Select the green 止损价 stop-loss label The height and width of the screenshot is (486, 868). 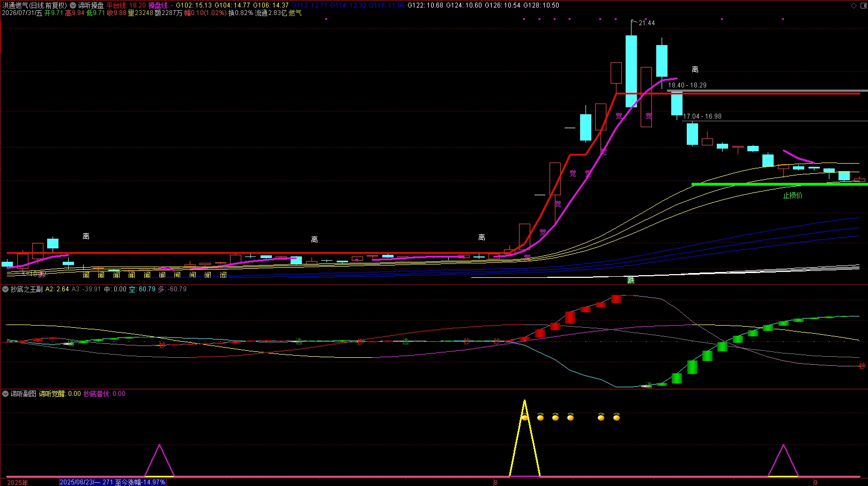tap(792, 195)
